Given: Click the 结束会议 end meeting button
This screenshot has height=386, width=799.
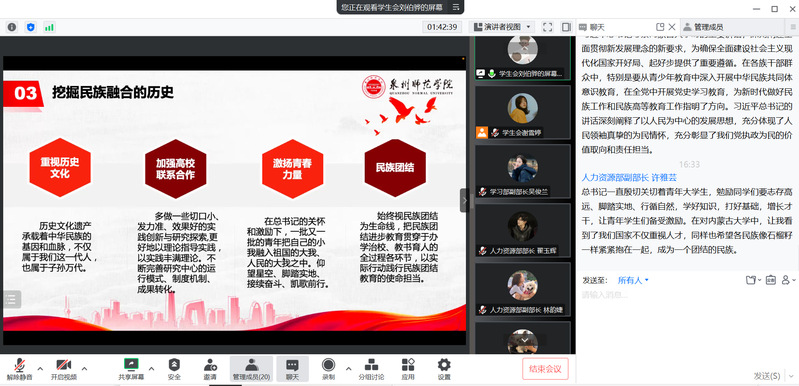Looking at the screenshot, I should pyautogui.click(x=545, y=369).
